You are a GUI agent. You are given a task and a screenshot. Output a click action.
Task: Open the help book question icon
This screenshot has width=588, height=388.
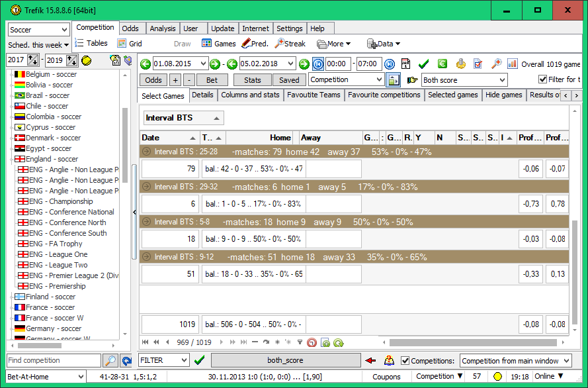(x=390, y=361)
